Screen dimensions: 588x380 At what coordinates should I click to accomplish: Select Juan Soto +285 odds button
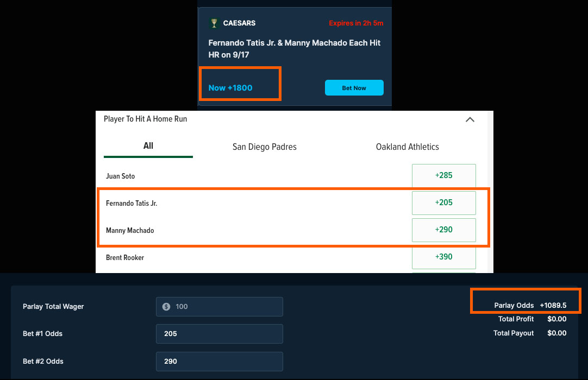[x=443, y=175]
